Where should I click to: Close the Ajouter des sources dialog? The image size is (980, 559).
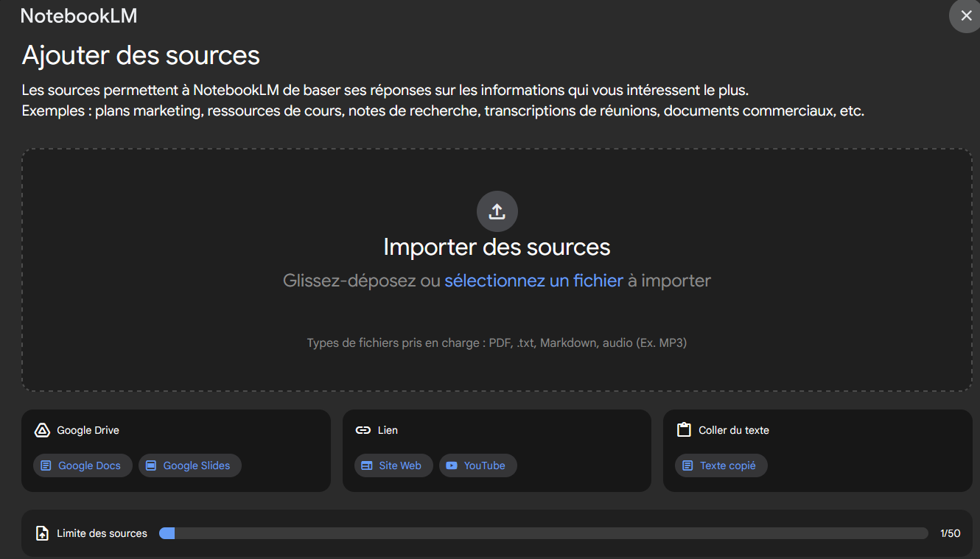[x=966, y=15]
